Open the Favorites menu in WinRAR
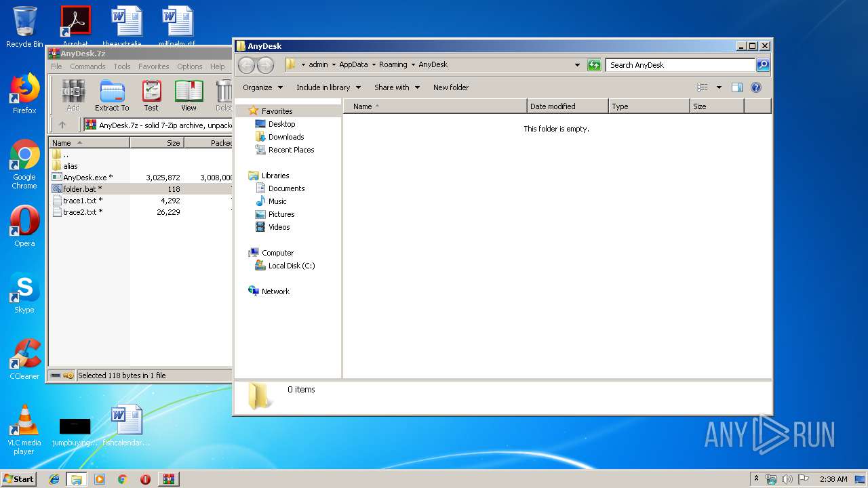The width and height of the screenshot is (868, 488). [154, 66]
